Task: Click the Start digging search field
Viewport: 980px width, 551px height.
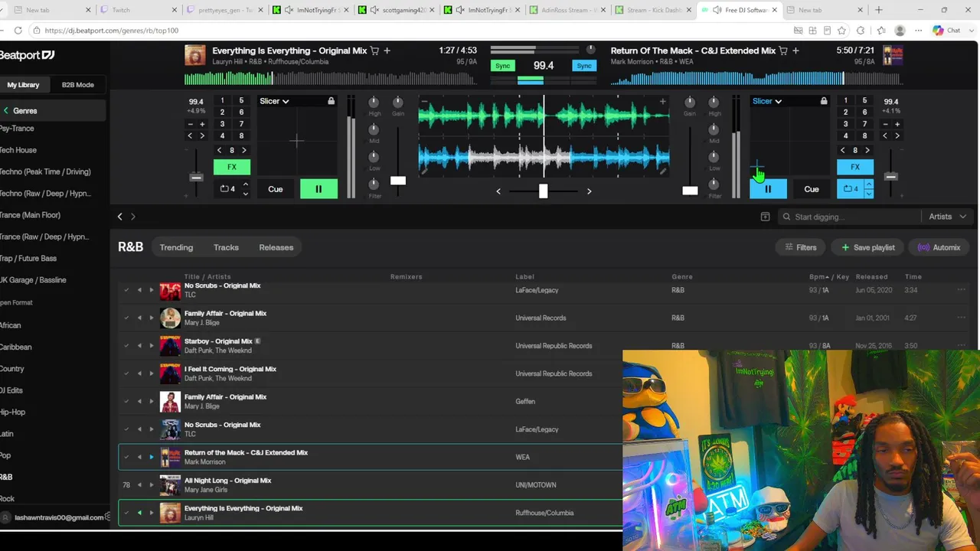Action: 850,217
